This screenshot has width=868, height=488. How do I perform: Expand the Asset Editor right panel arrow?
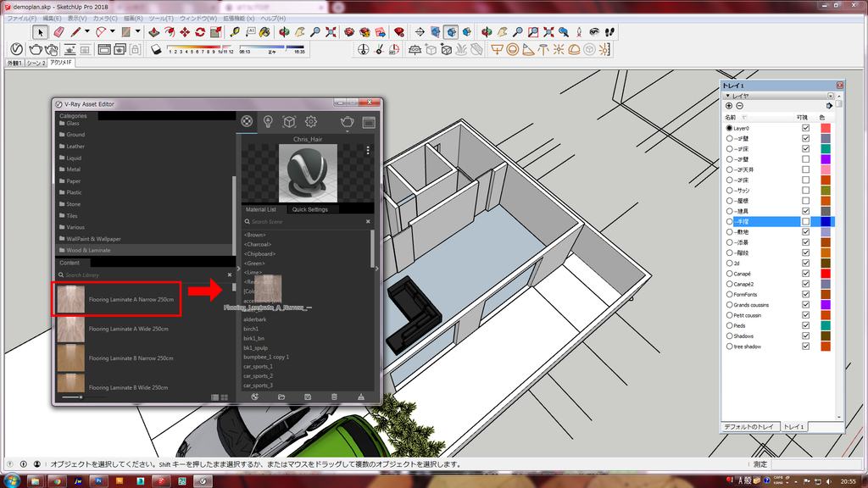(377, 269)
